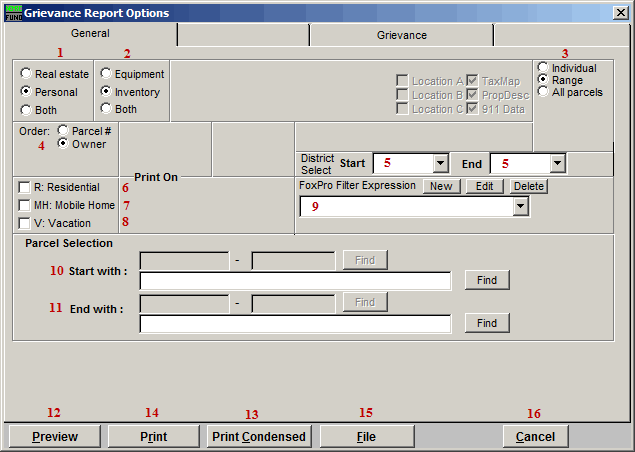635x452 pixels.
Task: Select All parcels option
Action: tap(543, 92)
